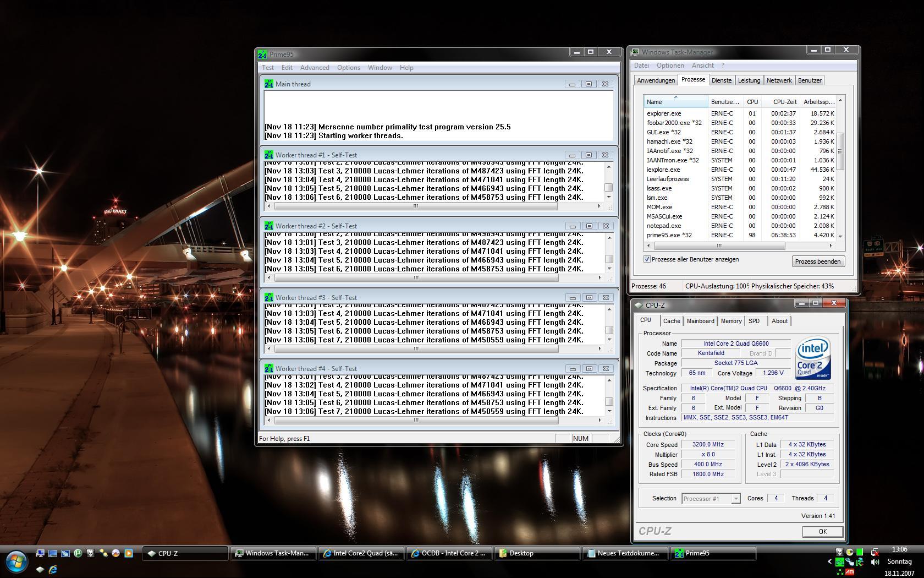924x578 pixels.
Task: Sort processes by the Arbeitssp... column header
Action: pos(819,101)
